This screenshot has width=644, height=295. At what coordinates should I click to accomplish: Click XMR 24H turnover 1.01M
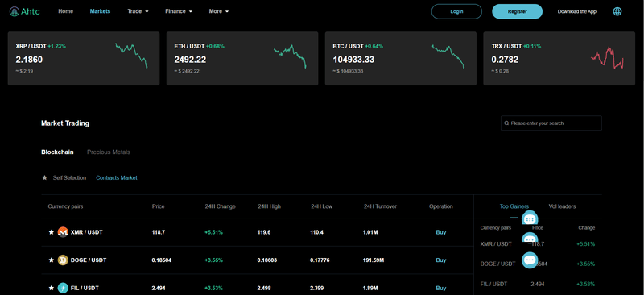click(x=370, y=232)
